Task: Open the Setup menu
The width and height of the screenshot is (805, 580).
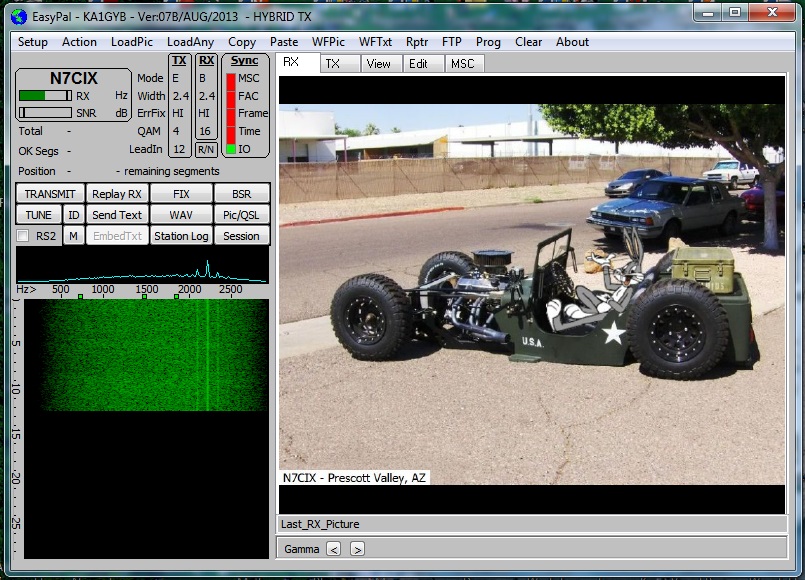Action: (x=32, y=42)
